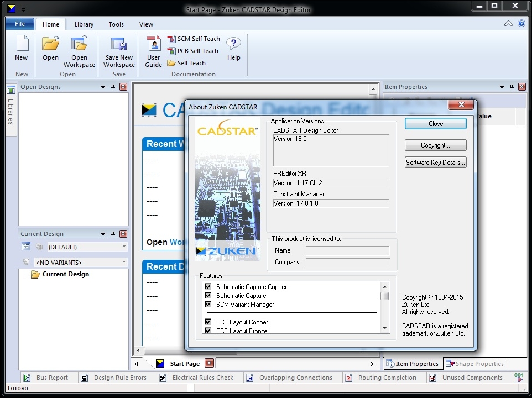
Task: Click the Open Workspace icon
Action: point(79,44)
